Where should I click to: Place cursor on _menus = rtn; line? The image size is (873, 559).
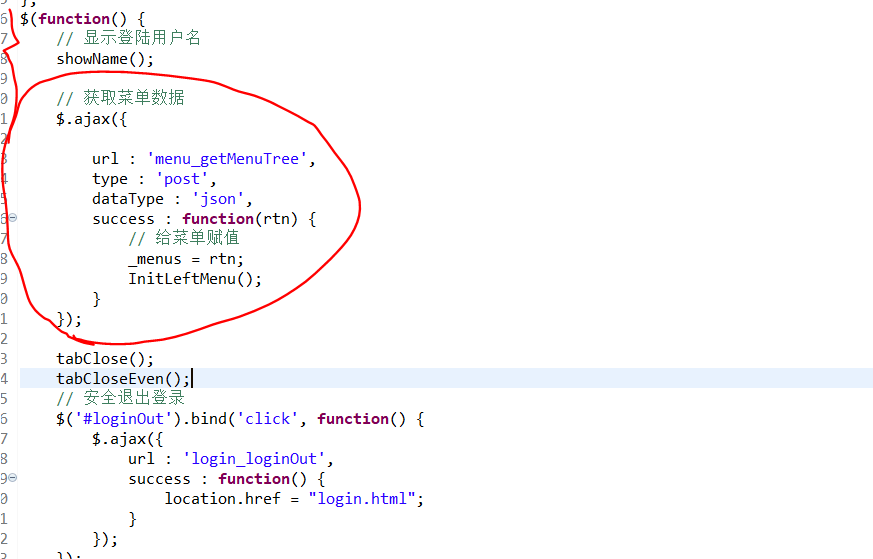click(x=186, y=259)
